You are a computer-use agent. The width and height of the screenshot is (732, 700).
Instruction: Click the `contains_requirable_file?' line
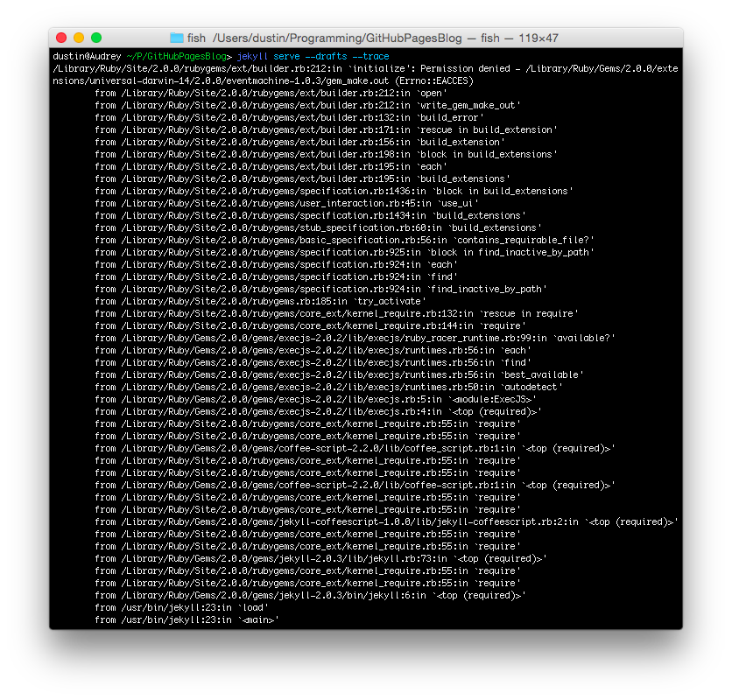(344, 240)
